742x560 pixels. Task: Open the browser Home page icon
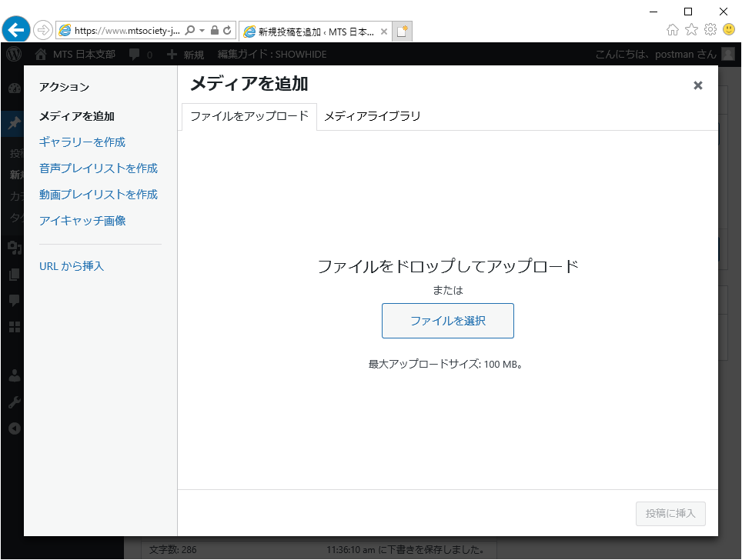click(x=673, y=30)
